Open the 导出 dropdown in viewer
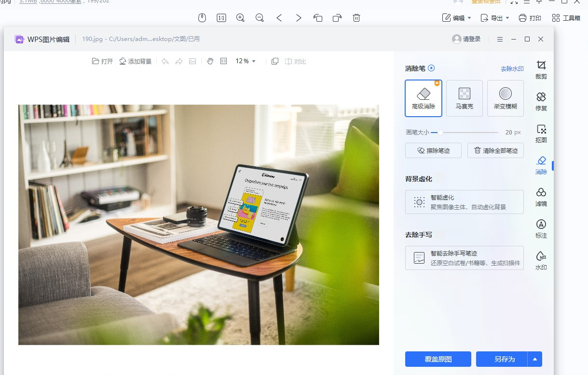The width and height of the screenshot is (588, 375). pos(495,18)
